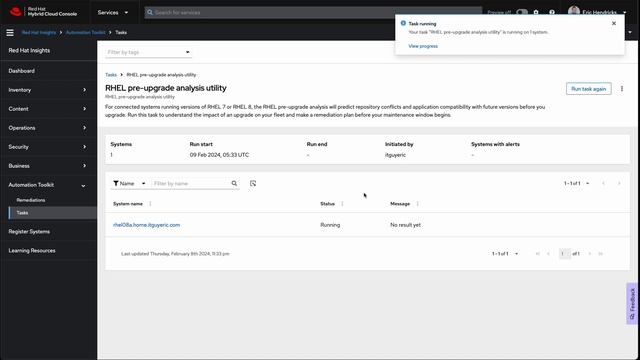Screen dimensions: 640x360
Task: Click the Run start date value
Action: [x=219, y=155]
